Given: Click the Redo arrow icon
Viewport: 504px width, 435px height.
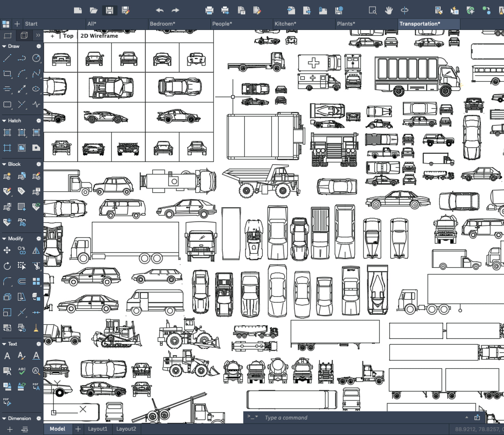Looking at the screenshot, I should tap(175, 10).
